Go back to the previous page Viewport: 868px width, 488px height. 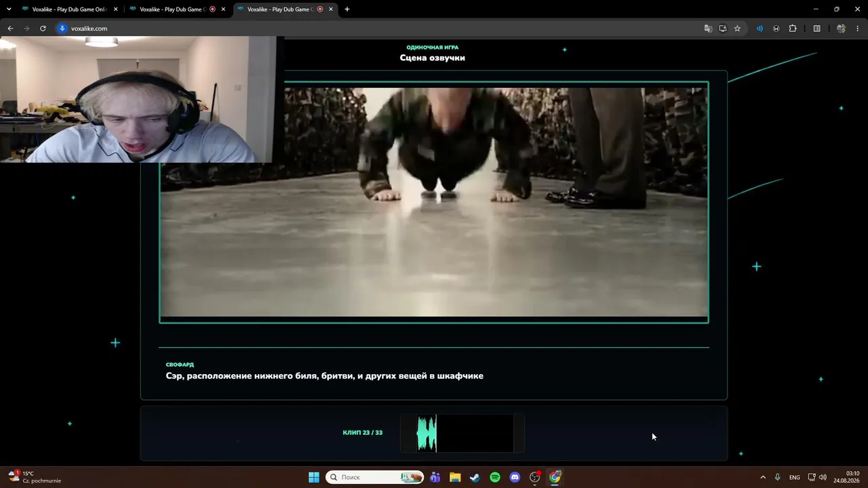pos(10,28)
